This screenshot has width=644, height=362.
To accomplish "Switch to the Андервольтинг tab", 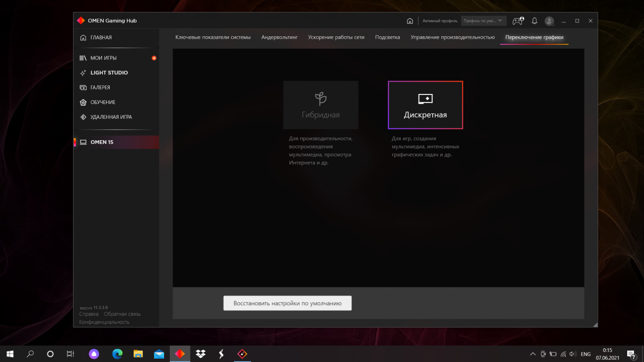I will point(279,37).
